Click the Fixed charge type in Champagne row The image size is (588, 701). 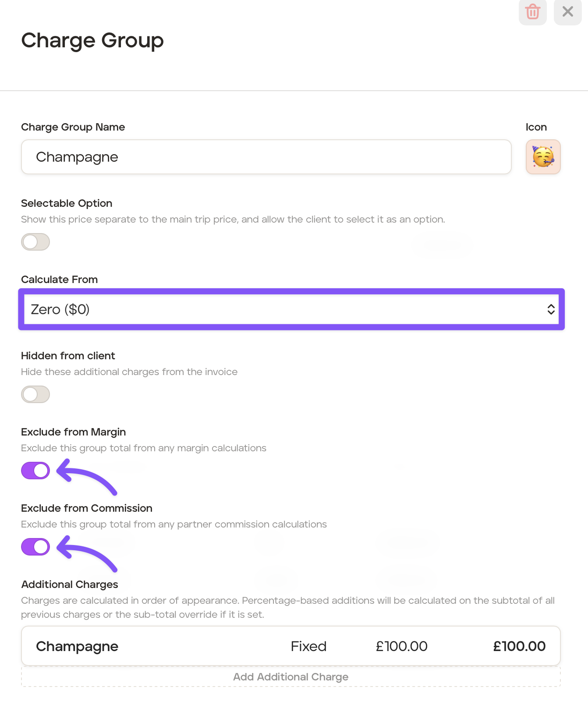pos(308,646)
